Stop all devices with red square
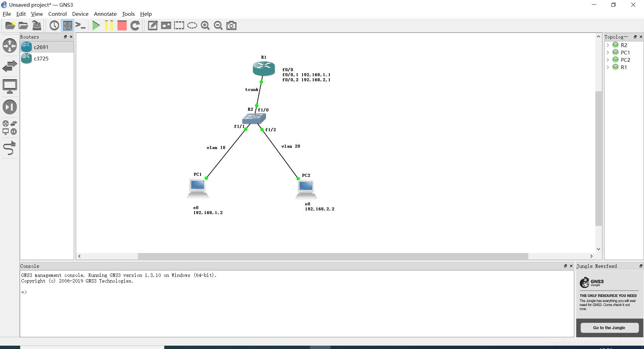The width and height of the screenshot is (644, 349). (x=122, y=26)
